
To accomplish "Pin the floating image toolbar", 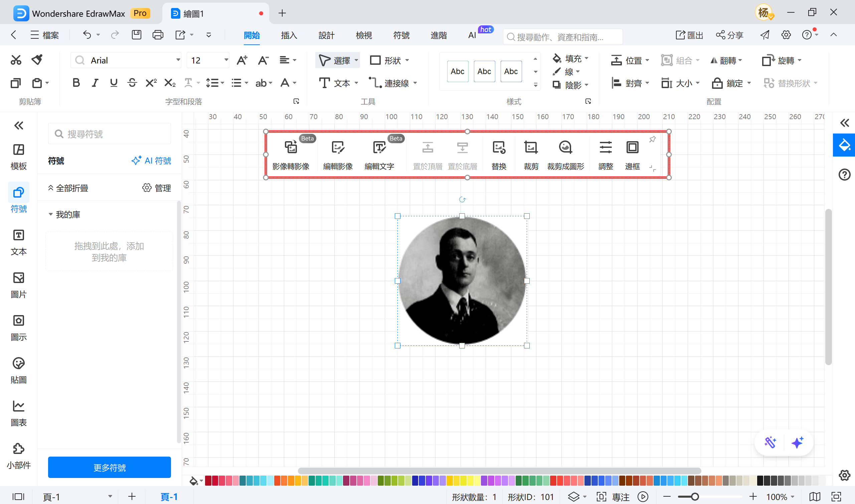I will [x=652, y=139].
